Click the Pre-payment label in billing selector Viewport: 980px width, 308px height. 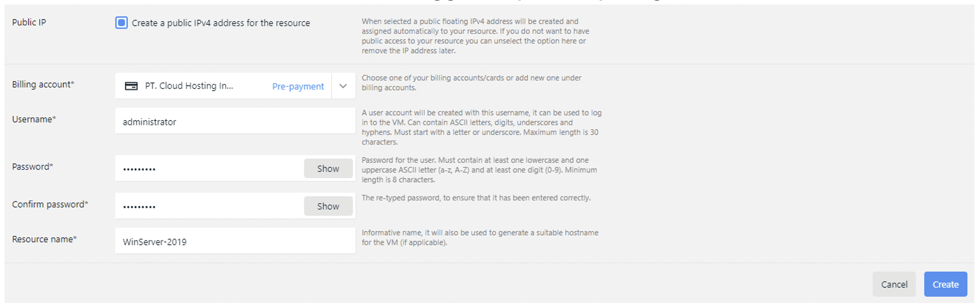(x=298, y=86)
